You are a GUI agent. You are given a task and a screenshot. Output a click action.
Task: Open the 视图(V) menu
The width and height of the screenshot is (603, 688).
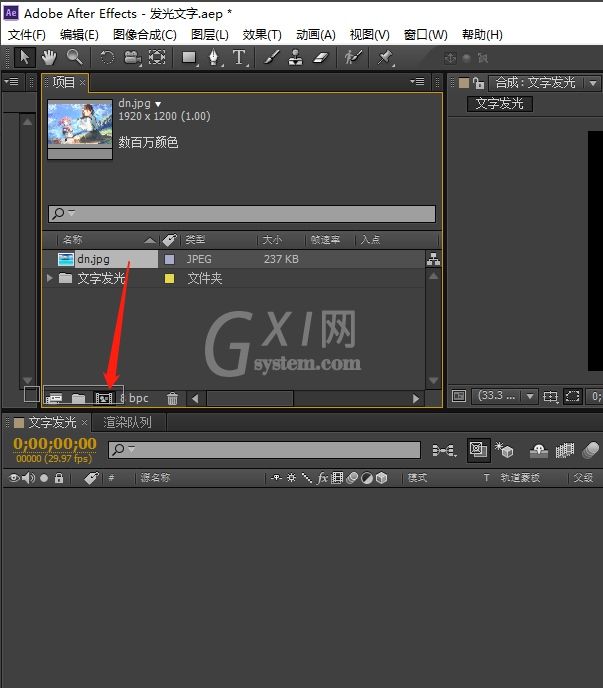pyautogui.click(x=370, y=35)
